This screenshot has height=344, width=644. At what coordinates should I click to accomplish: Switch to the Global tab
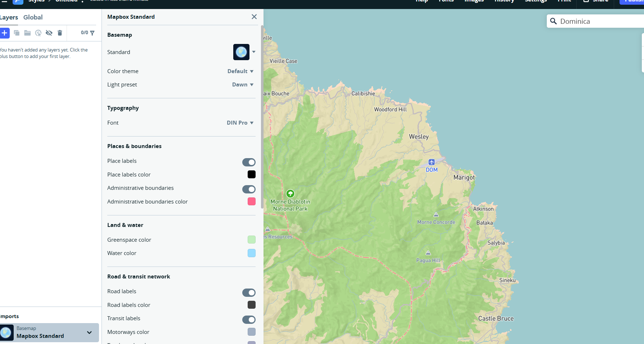pyautogui.click(x=33, y=17)
